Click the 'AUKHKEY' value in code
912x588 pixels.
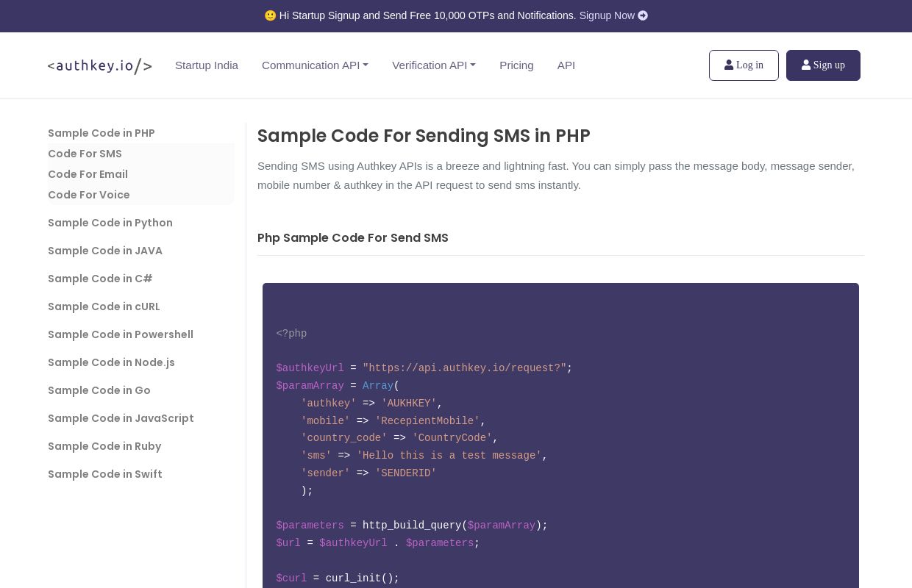coord(409,404)
